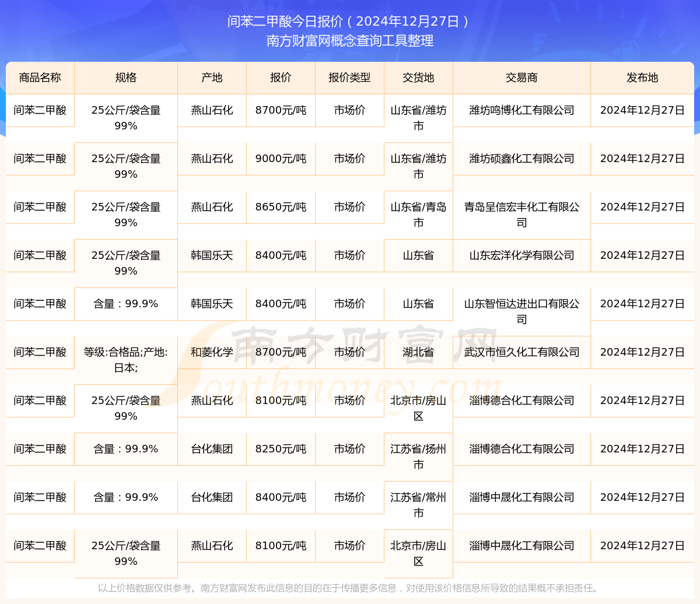Click trader 潍坊硕鑫化工有限公司
Screen dimensions: 700x604
click(x=521, y=159)
